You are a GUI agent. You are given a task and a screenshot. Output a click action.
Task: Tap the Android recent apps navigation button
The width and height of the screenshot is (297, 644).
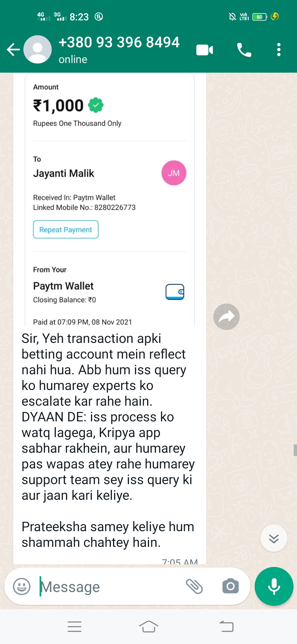(x=75, y=627)
